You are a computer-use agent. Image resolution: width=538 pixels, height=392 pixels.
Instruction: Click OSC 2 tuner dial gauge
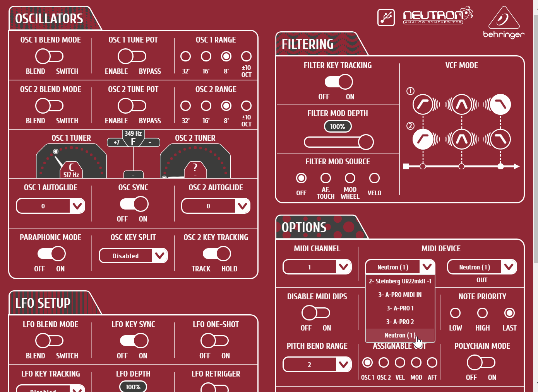(195, 161)
